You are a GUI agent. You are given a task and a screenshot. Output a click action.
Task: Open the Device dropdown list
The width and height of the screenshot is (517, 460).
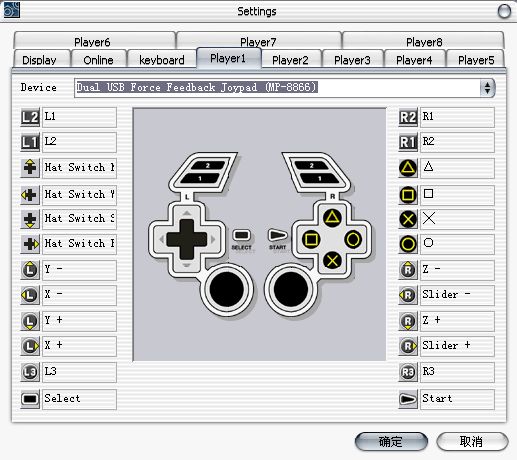[x=487, y=88]
